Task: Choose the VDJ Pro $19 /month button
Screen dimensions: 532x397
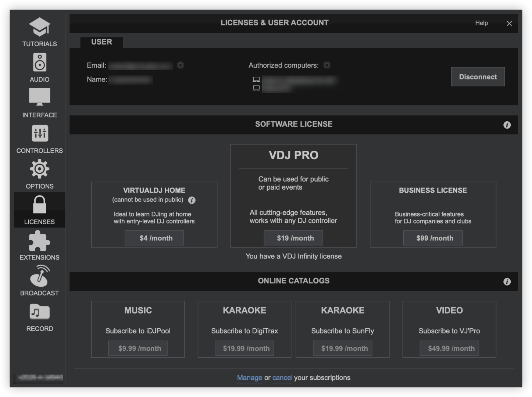Action: [293, 238]
